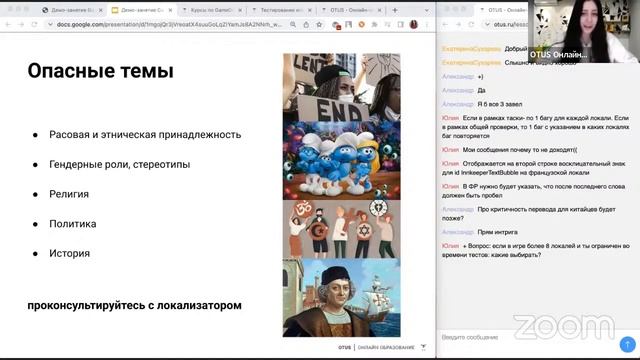Click chat message starting 'Если в рамках таски'
This screenshot has height=360, width=640.
(x=536, y=127)
